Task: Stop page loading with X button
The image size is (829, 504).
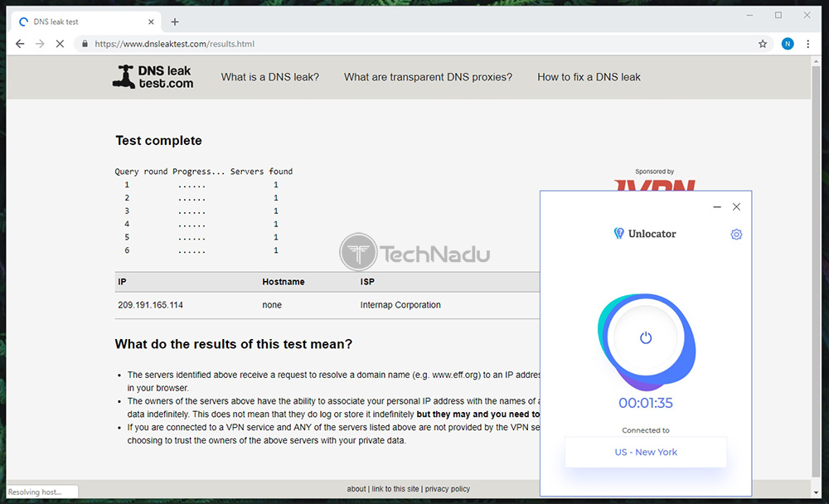Action: [x=60, y=44]
